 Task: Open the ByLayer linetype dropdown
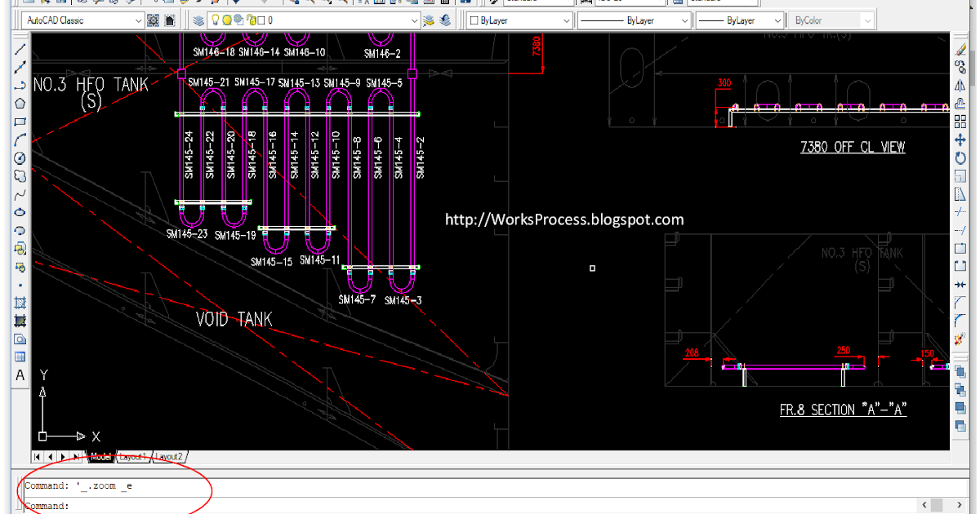683,20
